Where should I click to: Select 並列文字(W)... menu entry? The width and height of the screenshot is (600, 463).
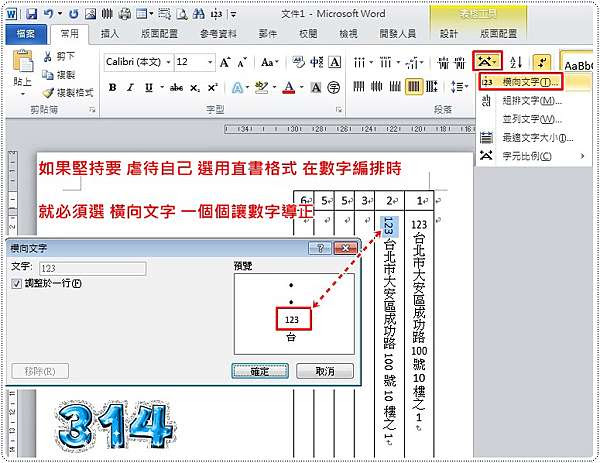point(534,119)
